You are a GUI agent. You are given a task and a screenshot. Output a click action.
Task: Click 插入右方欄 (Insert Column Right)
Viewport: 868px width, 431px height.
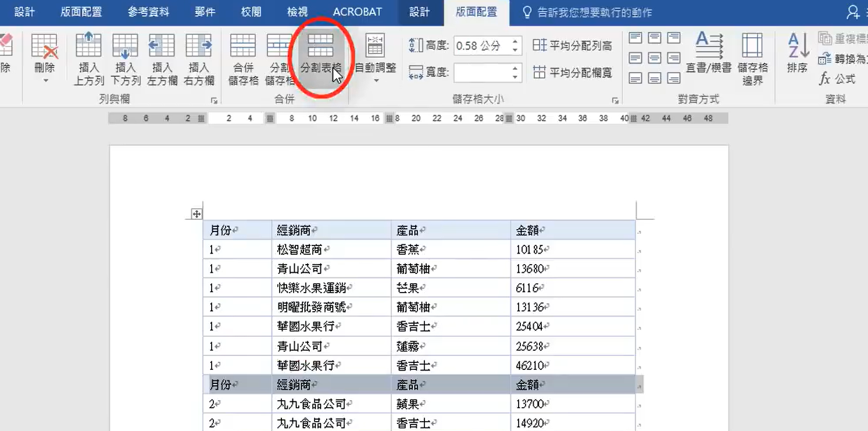coord(198,60)
